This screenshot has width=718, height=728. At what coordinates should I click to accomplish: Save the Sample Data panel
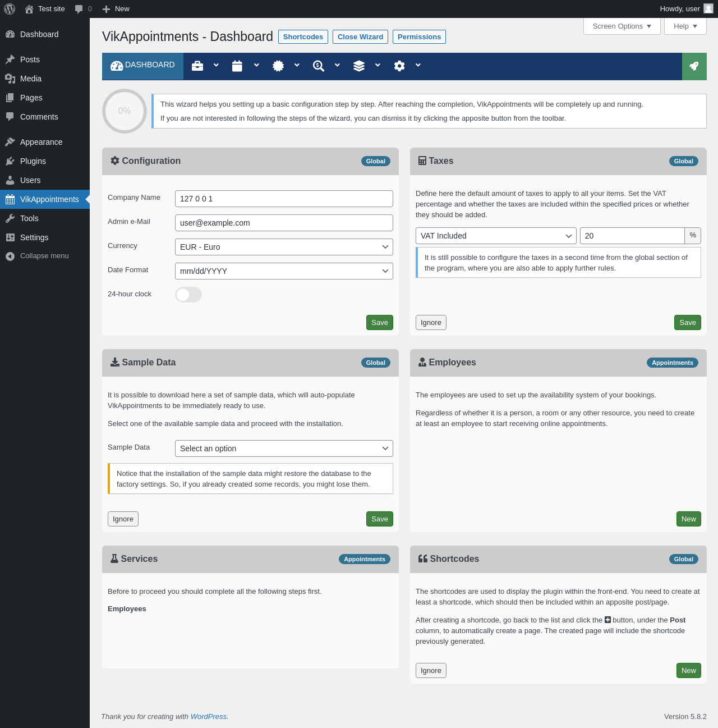pos(380,519)
